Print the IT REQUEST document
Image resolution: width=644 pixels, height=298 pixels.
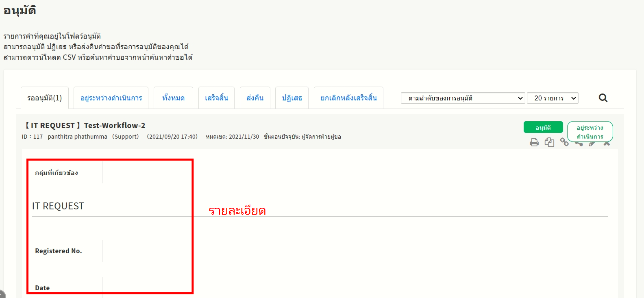coord(534,142)
